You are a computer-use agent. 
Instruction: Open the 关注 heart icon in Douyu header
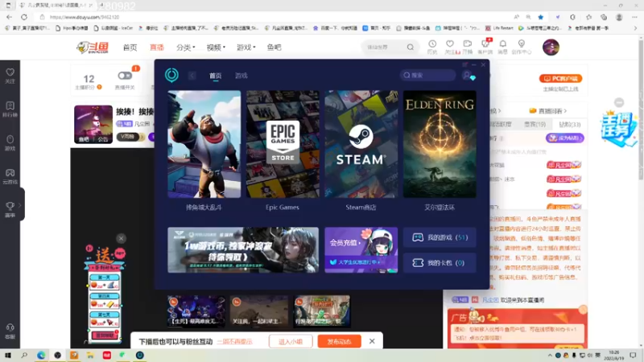(x=450, y=44)
